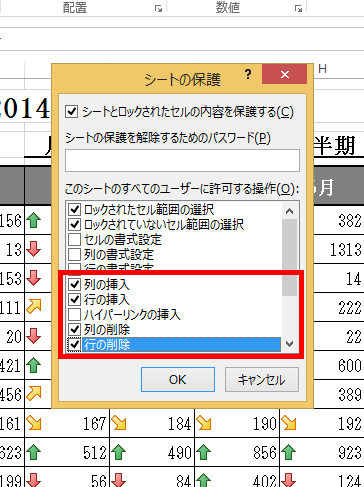Click the password field for sheet unprotection
Viewport: 364px width, 487px height.
[x=182, y=160]
